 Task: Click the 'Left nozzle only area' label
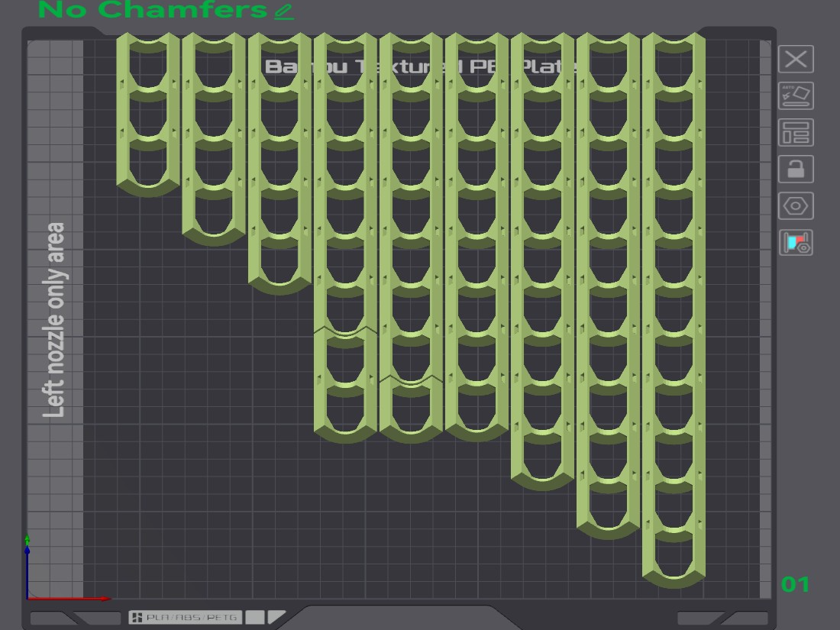tap(54, 320)
